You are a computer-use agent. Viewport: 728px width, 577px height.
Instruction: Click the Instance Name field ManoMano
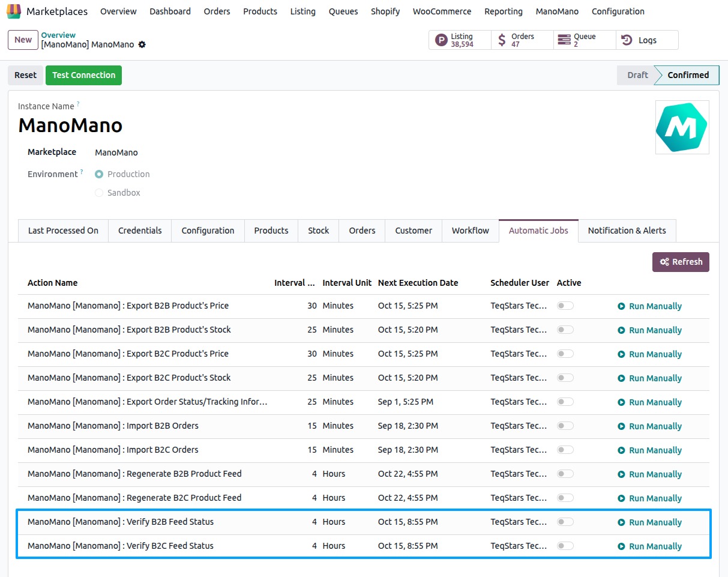click(x=70, y=125)
